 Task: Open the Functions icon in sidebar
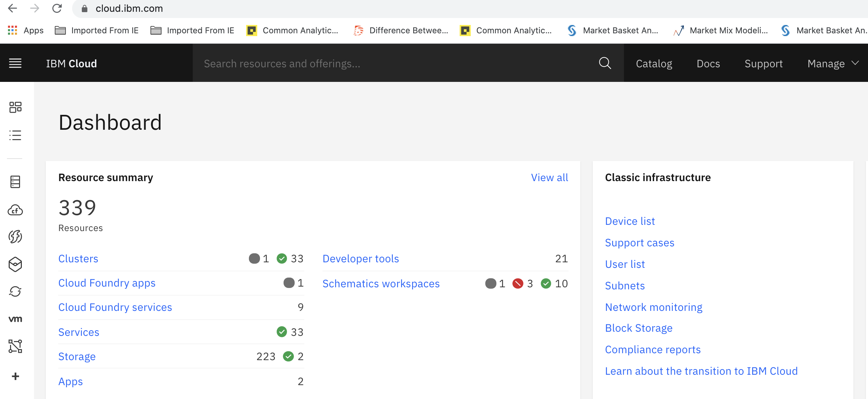[15, 237]
